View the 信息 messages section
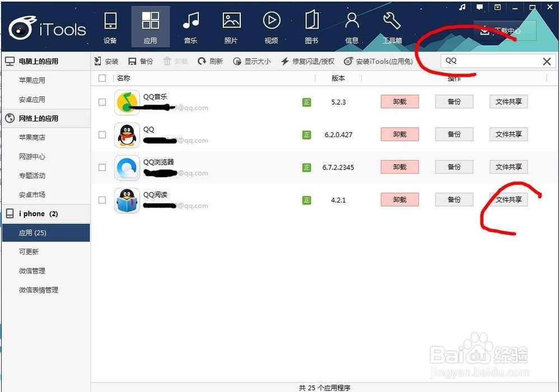 pyautogui.click(x=352, y=26)
